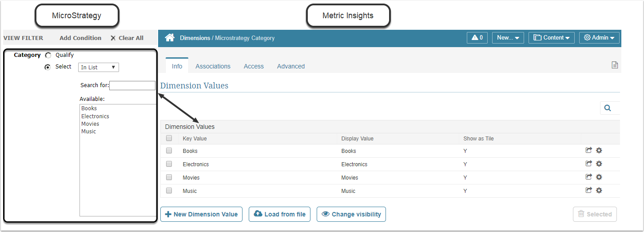Viewport: 644px width, 232px height.
Task: Click Music in Display Value column
Action: [348, 191]
